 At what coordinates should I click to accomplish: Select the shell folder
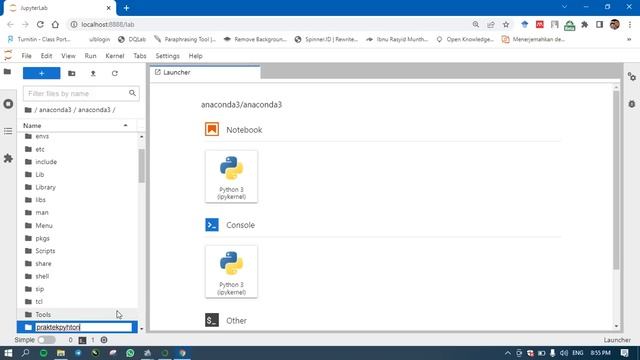pyautogui.click(x=78, y=276)
